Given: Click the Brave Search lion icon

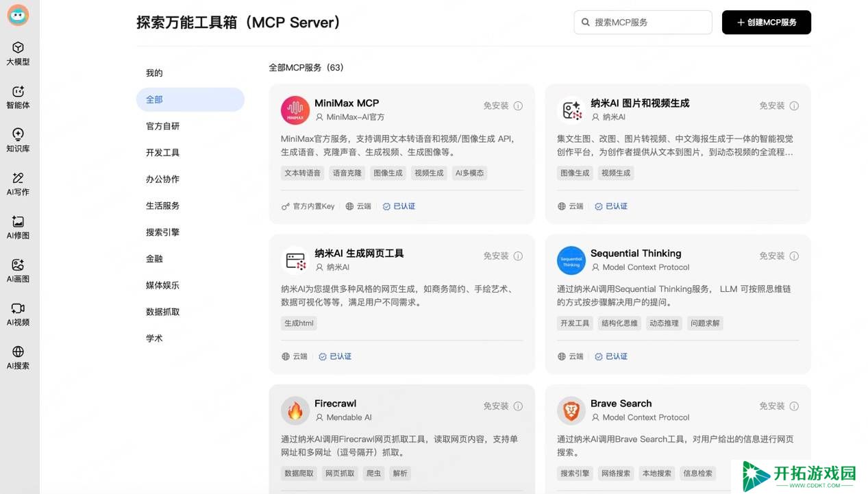Looking at the screenshot, I should tap(571, 410).
